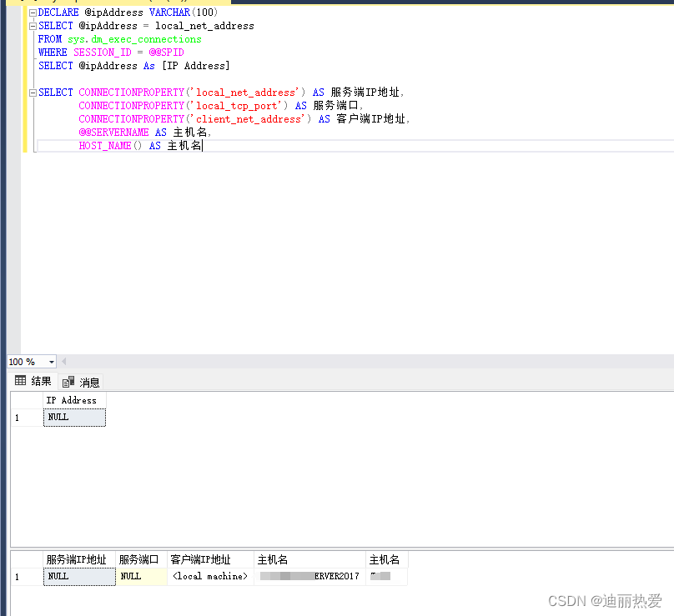
Task: Select the IP Address column header
Action: click(74, 401)
